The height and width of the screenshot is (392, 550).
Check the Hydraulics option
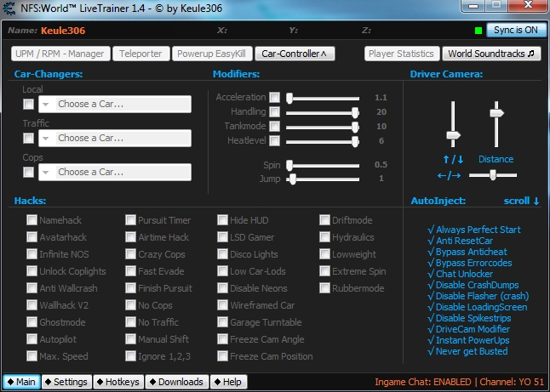coord(324,237)
